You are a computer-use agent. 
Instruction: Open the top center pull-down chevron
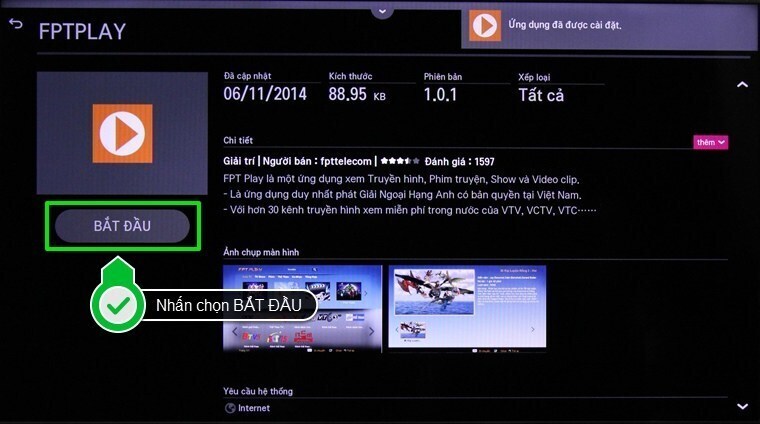coord(380,11)
